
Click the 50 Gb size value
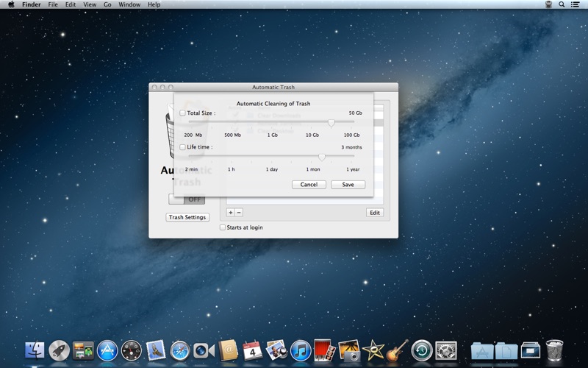[355, 113]
